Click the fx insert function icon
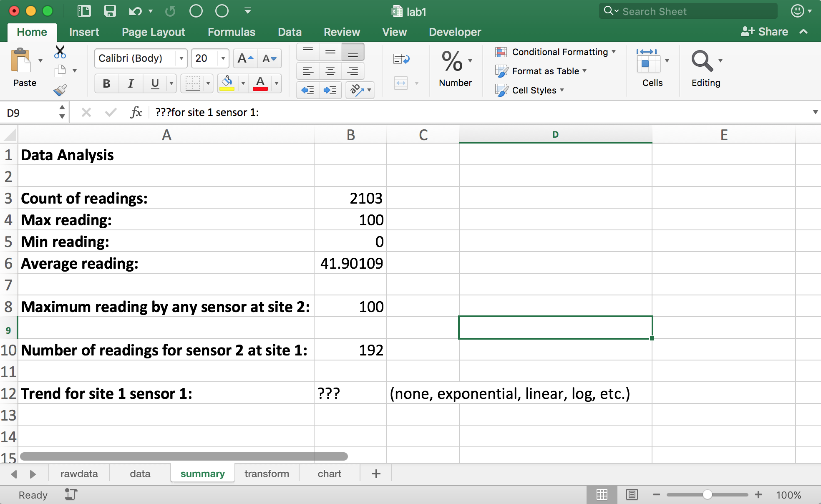 (x=136, y=112)
